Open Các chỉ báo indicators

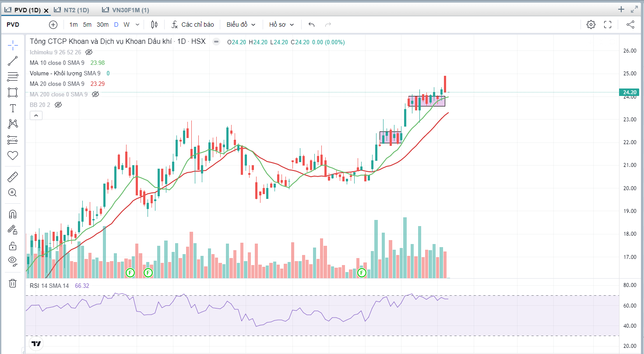pyautogui.click(x=193, y=25)
